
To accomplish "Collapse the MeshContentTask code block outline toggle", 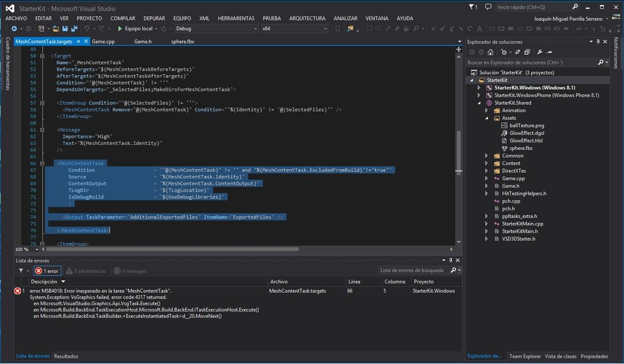I will 42,163.
